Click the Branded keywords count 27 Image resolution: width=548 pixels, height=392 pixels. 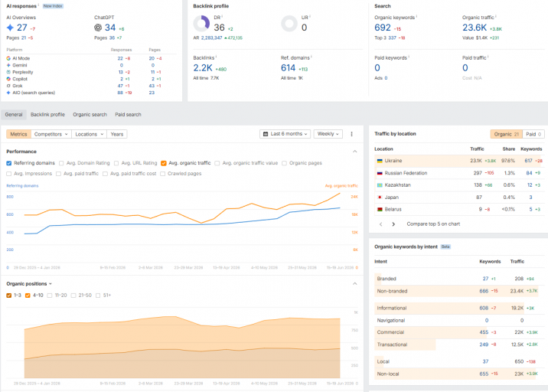click(485, 279)
